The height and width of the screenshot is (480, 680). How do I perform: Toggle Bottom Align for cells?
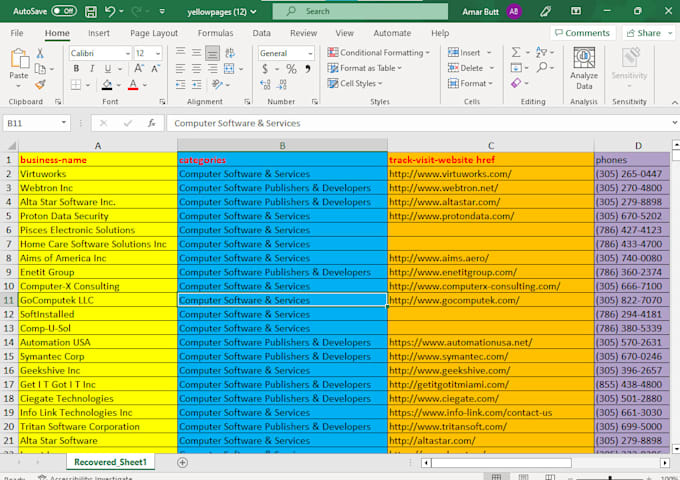(212, 53)
